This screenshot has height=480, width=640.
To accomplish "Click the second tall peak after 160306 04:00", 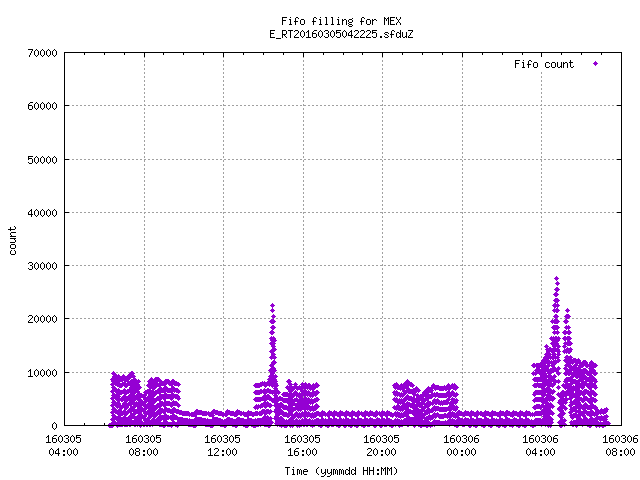I will point(567,311).
